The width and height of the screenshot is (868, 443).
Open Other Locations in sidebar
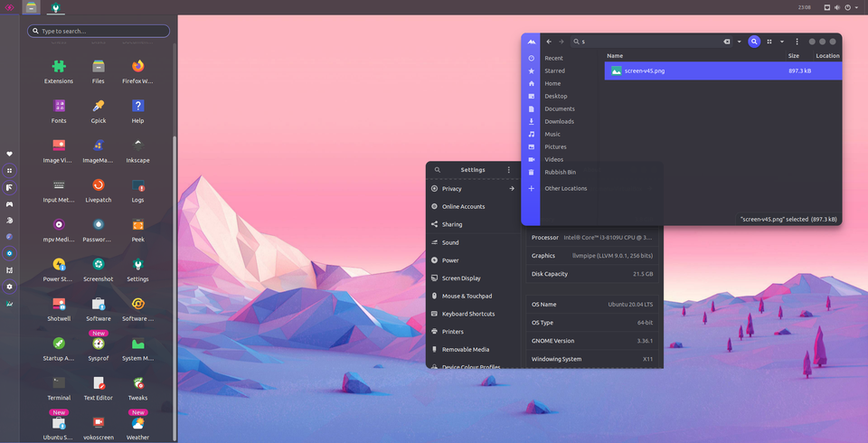[566, 189]
